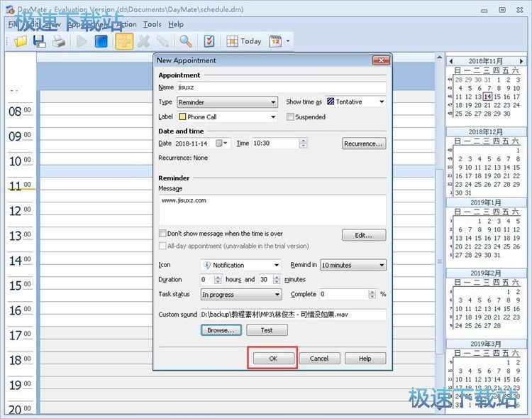Image resolution: width=532 pixels, height=419 pixels.
Task: Select November 14 in mini calendar
Action: click(x=487, y=97)
